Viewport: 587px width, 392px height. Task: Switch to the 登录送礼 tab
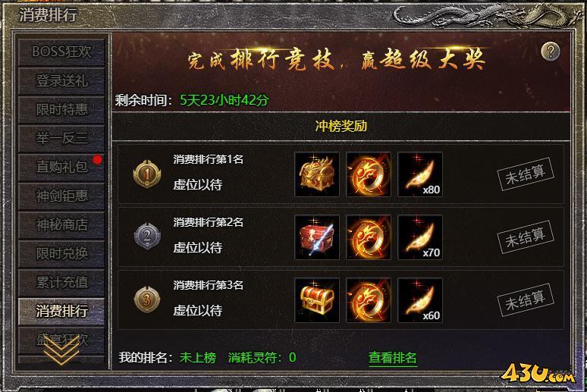coord(61,81)
